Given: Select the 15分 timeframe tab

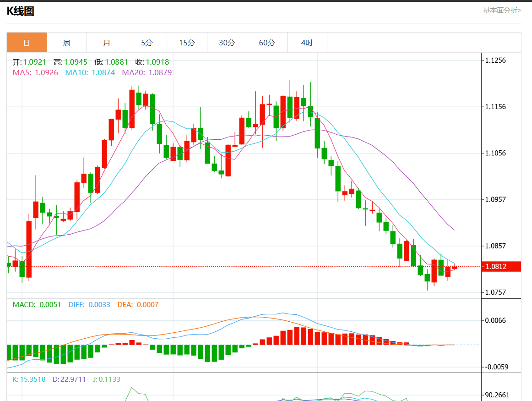Looking at the screenshot, I should point(187,43).
